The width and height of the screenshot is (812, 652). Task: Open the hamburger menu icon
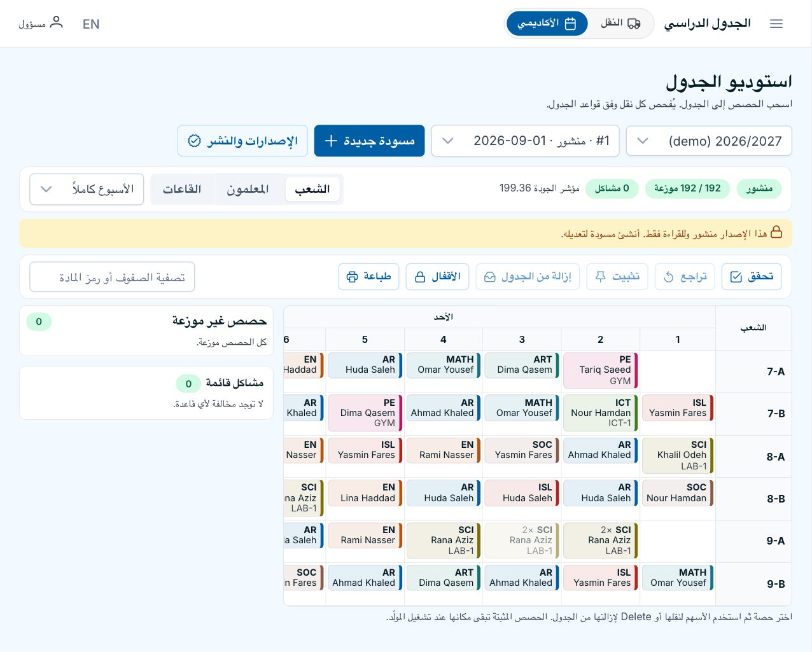tap(776, 24)
